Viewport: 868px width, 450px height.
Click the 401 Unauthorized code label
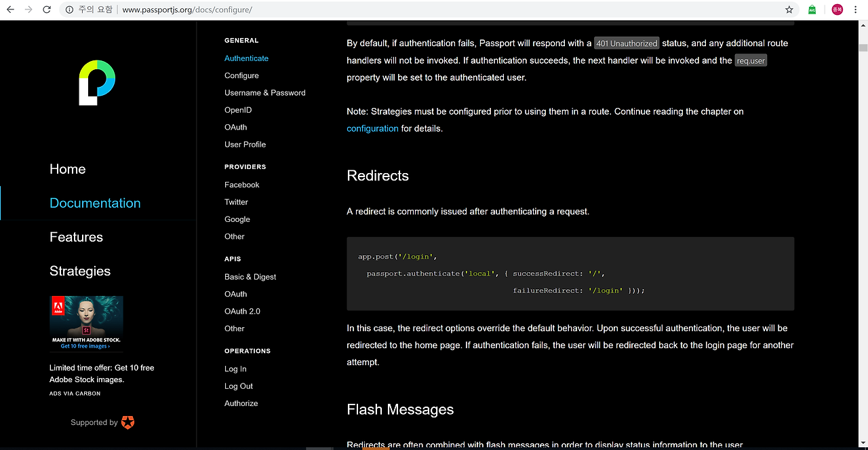coord(627,43)
